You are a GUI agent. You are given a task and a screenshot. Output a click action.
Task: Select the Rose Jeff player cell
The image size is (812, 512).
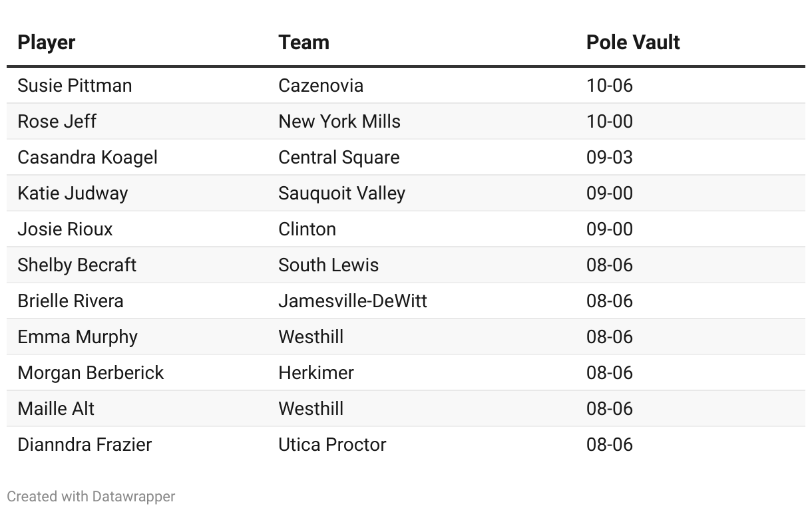[x=57, y=122]
